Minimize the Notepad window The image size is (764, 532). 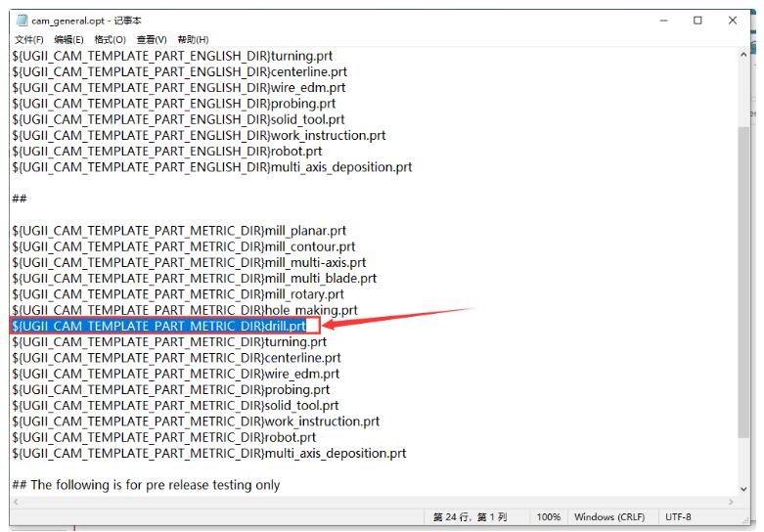coord(664,21)
